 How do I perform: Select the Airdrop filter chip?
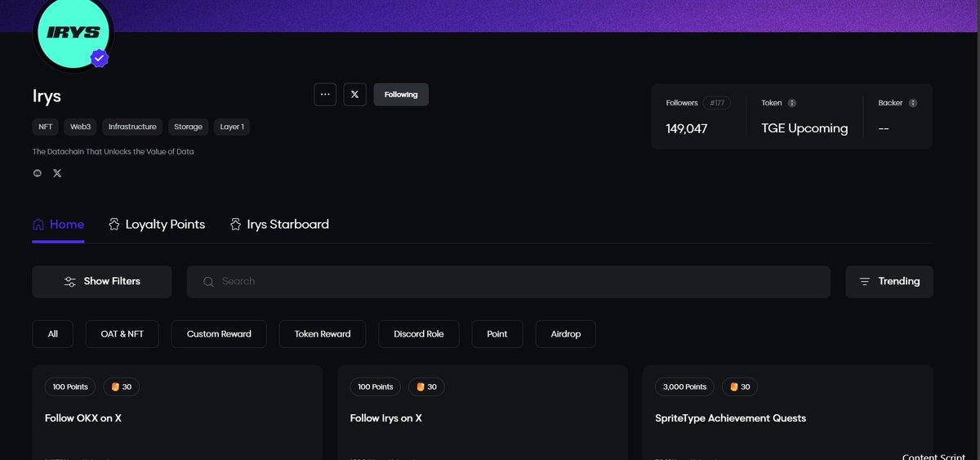coord(566,334)
